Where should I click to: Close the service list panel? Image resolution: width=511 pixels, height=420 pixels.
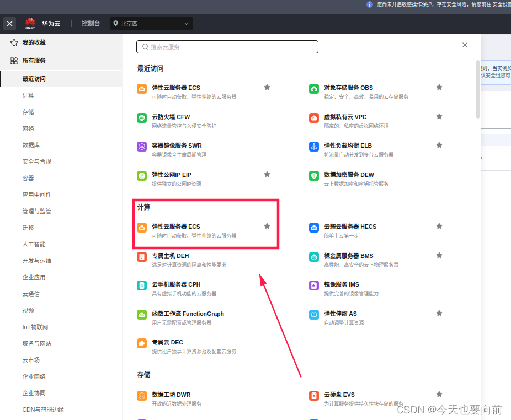pos(465,45)
